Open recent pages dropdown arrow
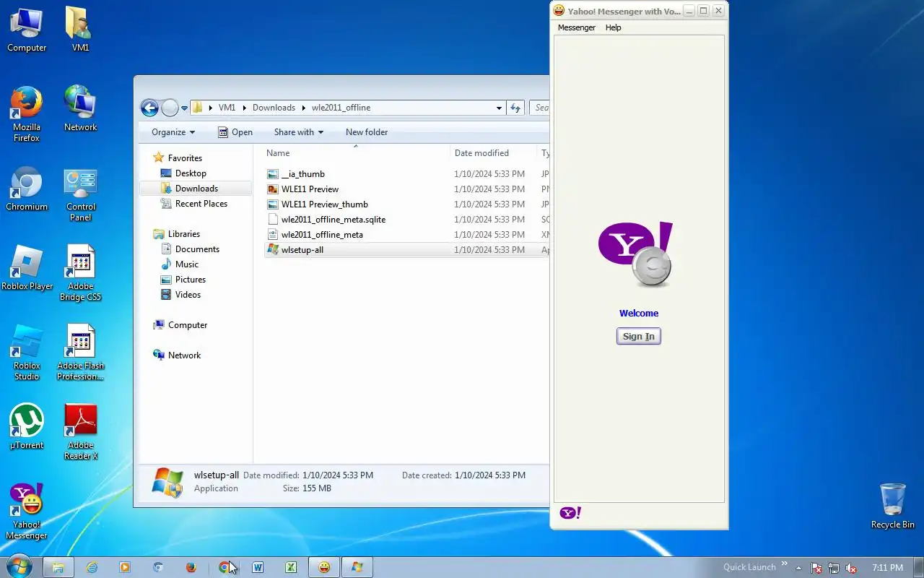The width and height of the screenshot is (924, 578). tap(184, 108)
